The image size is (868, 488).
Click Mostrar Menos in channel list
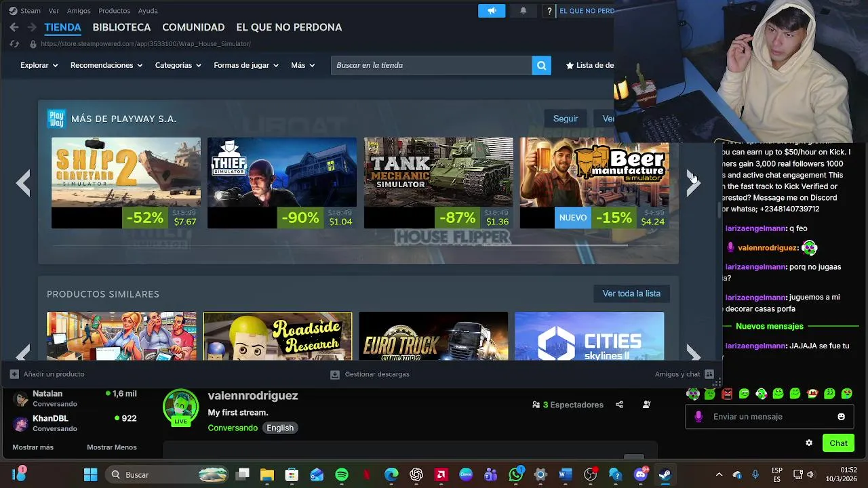(x=112, y=447)
